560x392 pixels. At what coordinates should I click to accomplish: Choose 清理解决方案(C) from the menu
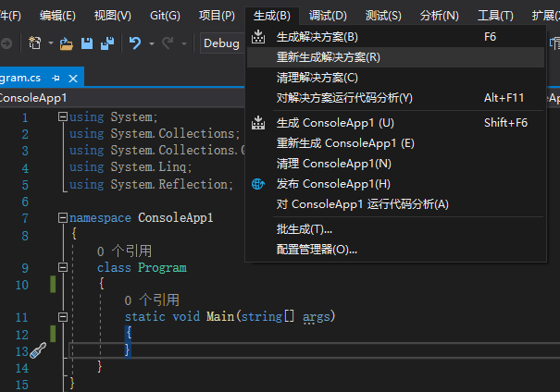[x=317, y=78]
